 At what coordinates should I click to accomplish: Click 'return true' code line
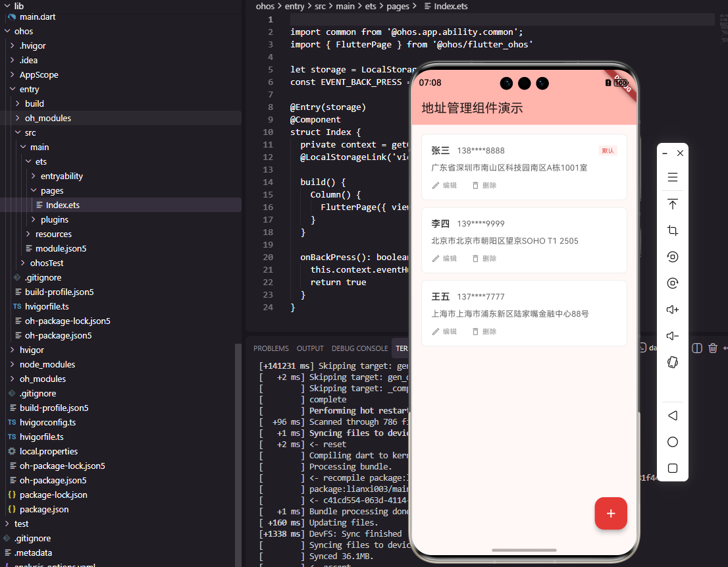338,283
